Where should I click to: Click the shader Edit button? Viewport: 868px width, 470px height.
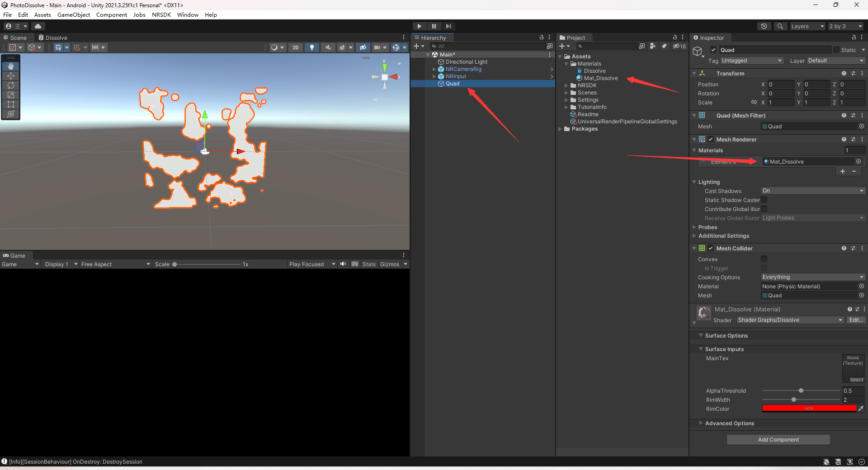pos(856,320)
